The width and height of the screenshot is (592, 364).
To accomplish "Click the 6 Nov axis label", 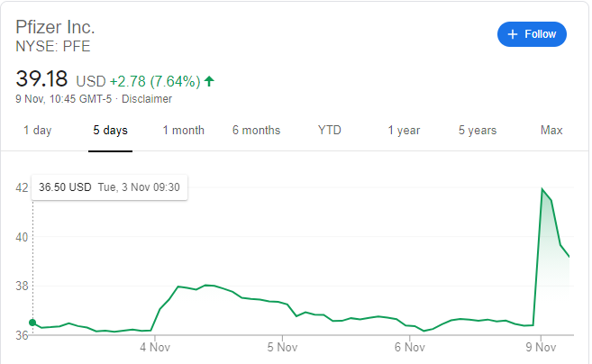I will click(410, 347).
